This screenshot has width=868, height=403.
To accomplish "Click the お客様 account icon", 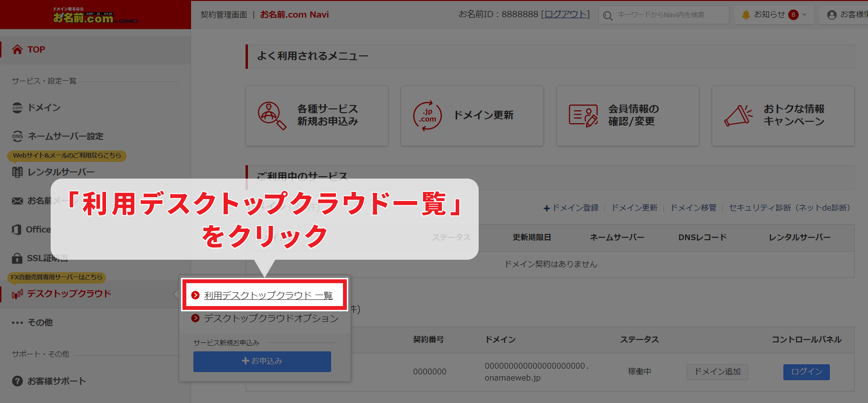I will tap(832, 15).
